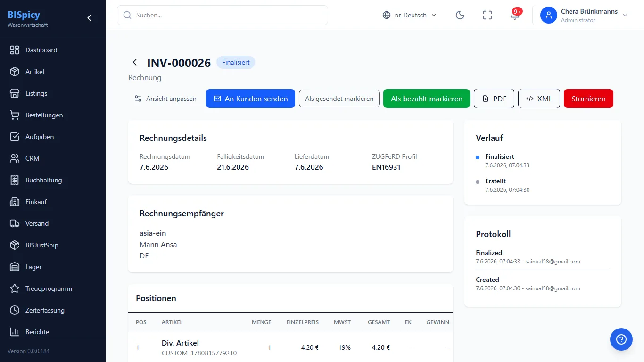Click the Listings storefront icon

[x=15, y=93]
